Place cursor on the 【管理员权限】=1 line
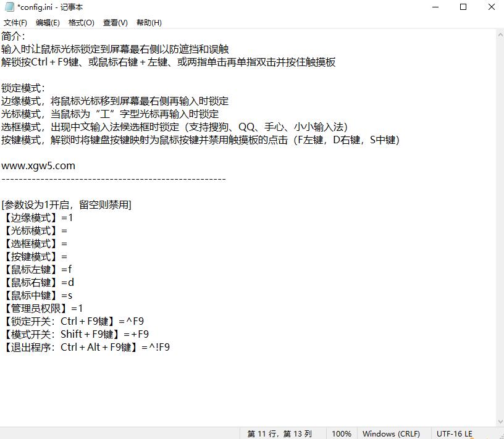 pos(42,308)
